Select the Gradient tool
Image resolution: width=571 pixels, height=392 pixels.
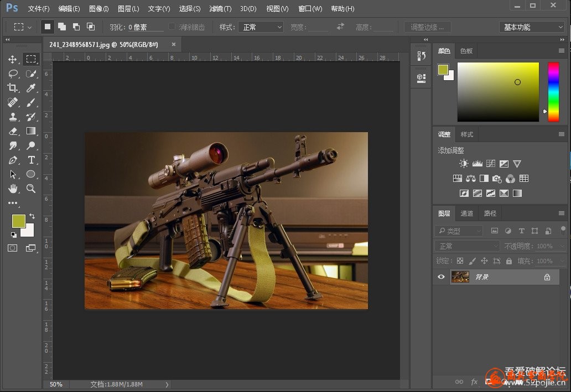click(31, 131)
